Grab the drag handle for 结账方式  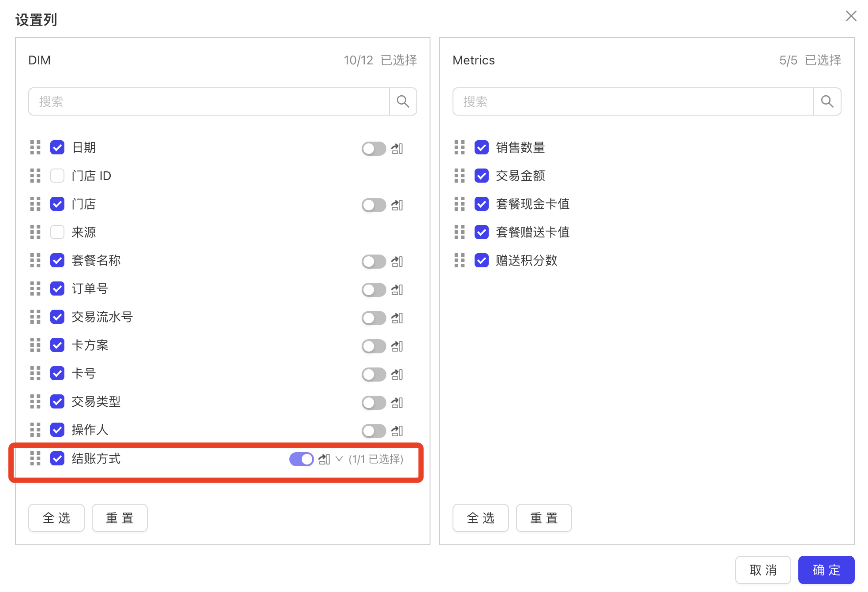tap(35, 458)
